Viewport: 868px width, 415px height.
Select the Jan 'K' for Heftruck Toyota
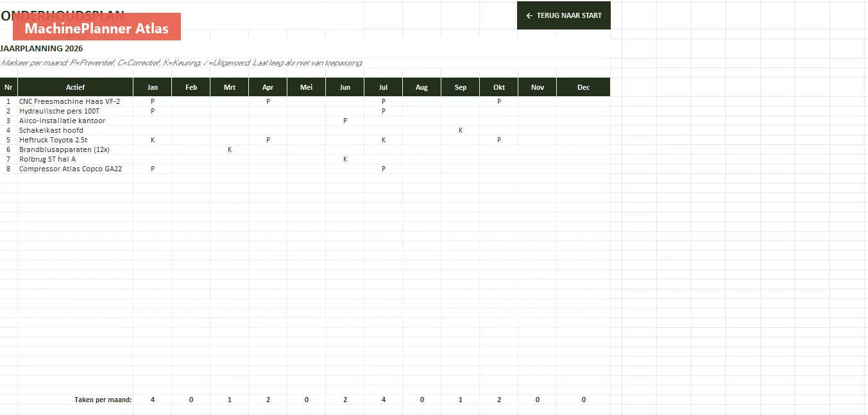coord(152,140)
